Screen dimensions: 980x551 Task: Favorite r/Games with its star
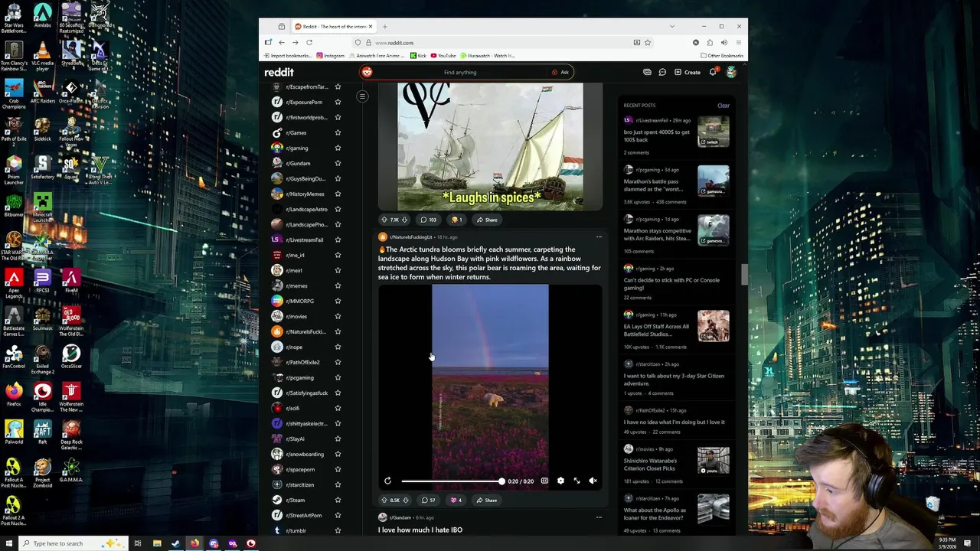point(338,132)
